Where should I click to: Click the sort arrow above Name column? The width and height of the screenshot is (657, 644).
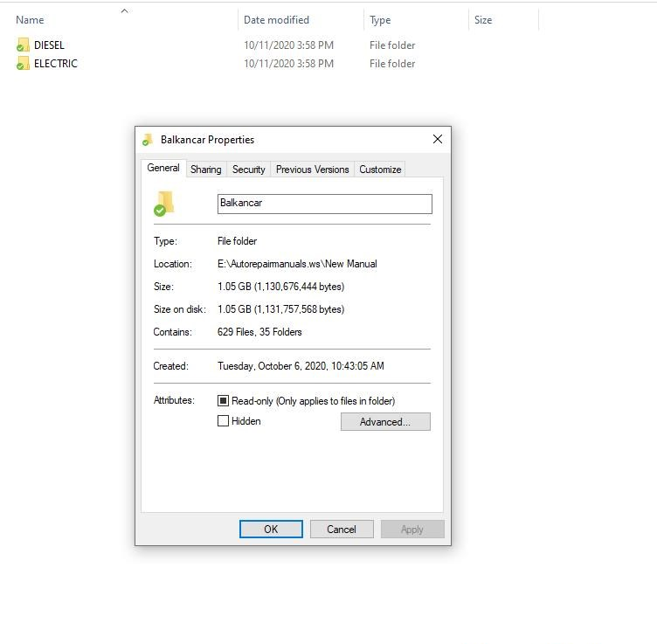click(124, 11)
